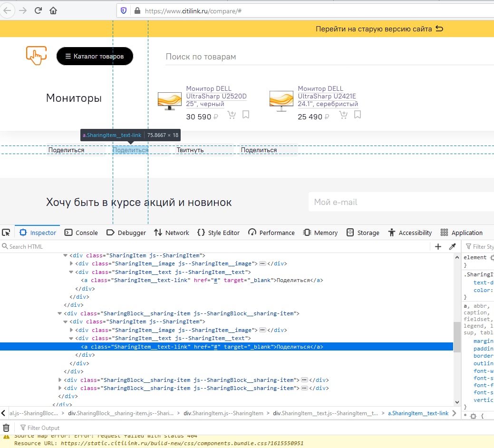Go forward with the forward arrow

[x=23, y=11]
